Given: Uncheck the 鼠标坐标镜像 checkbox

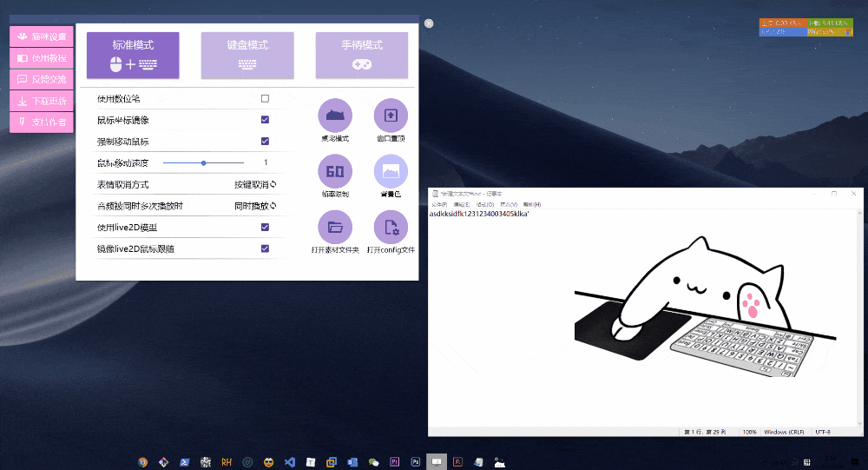Looking at the screenshot, I should pyautogui.click(x=265, y=120).
